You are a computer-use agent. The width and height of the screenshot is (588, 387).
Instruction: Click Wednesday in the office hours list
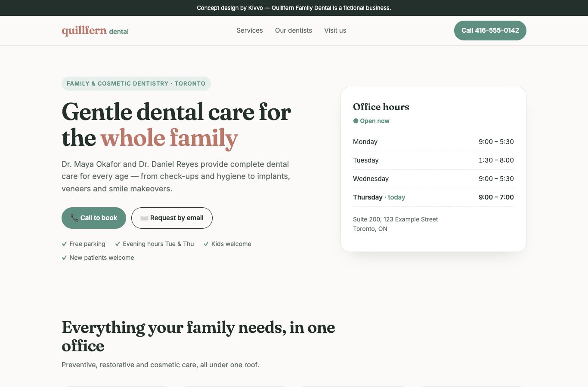pyautogui.click(x=371, y=179)
